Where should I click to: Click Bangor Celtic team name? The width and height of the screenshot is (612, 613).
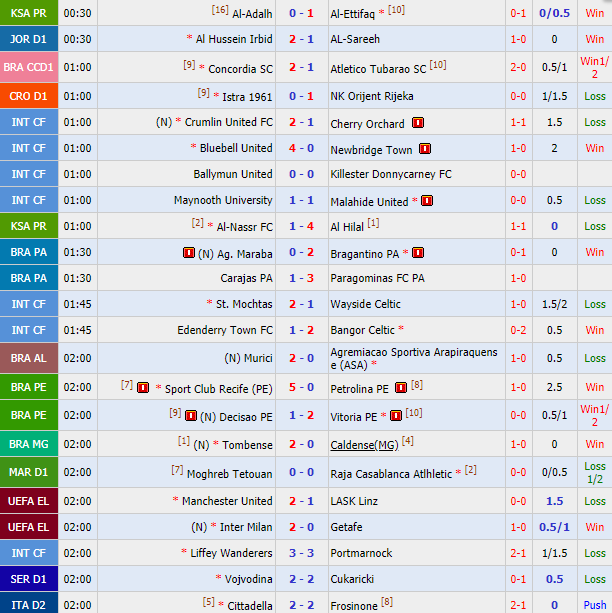pyautogui.click(x=362, y=330)
